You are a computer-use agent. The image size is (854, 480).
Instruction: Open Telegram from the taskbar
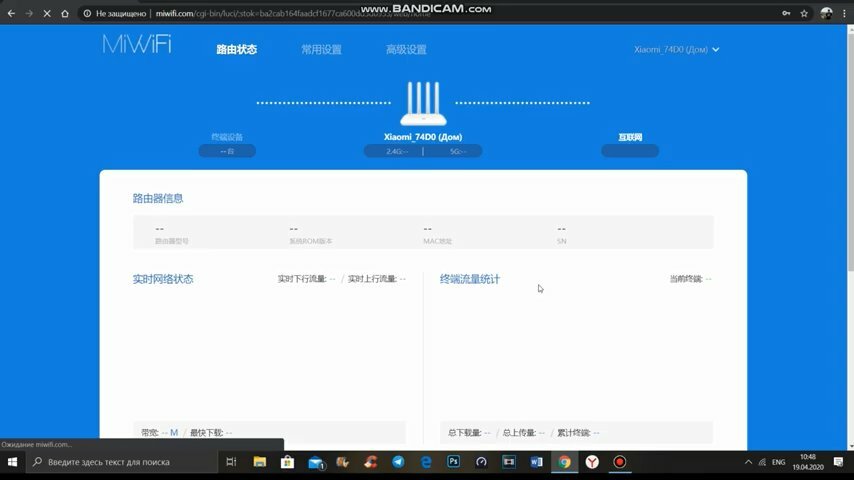tap(398, 462)
